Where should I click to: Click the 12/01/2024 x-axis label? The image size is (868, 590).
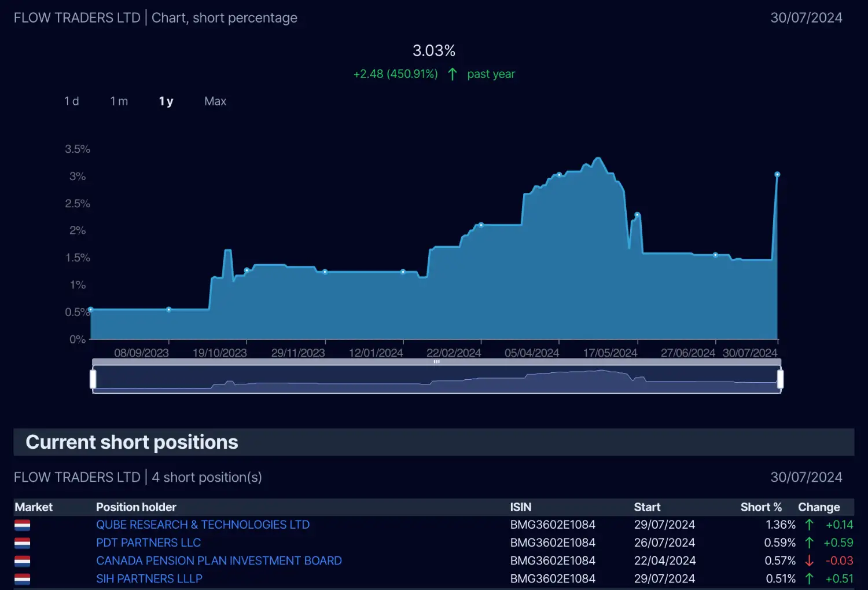[376, 353]
